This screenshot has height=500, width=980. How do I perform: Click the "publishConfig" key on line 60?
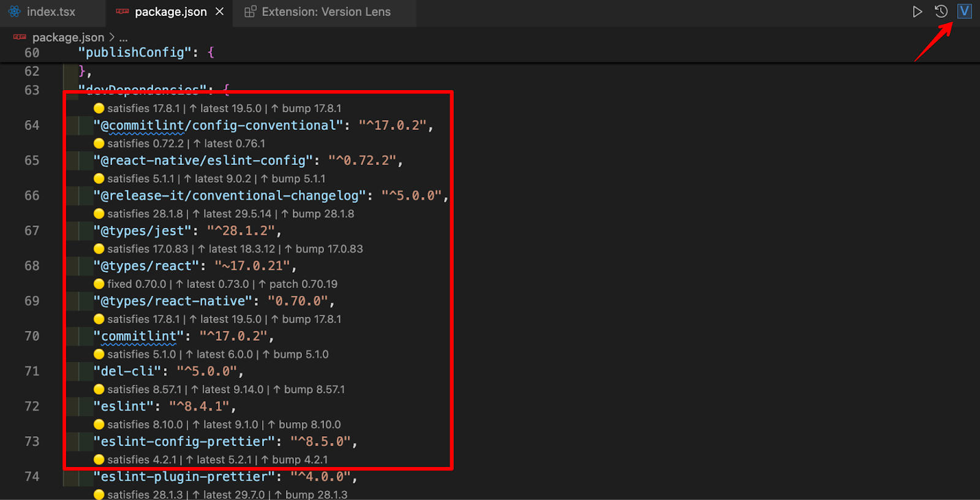point(135,53)
